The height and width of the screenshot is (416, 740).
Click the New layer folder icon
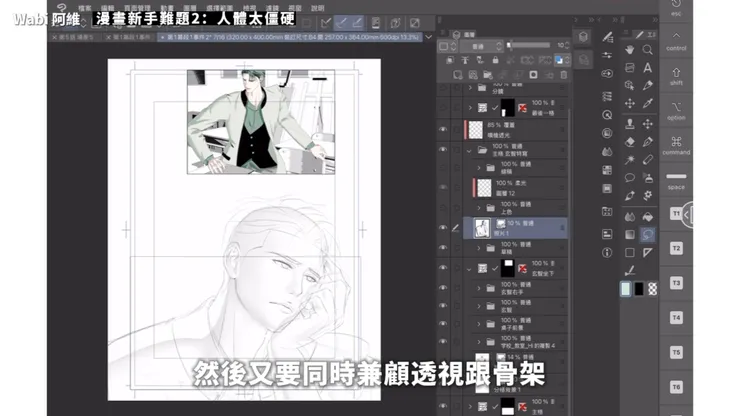[x=488, y=75]
